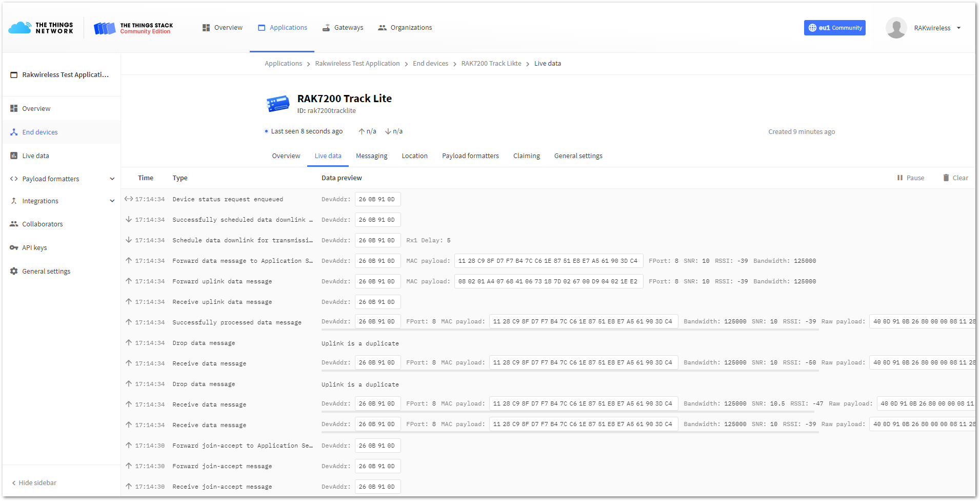Click the Receive uplink data message row
The image size is (980, 501).
click(548, 302)
